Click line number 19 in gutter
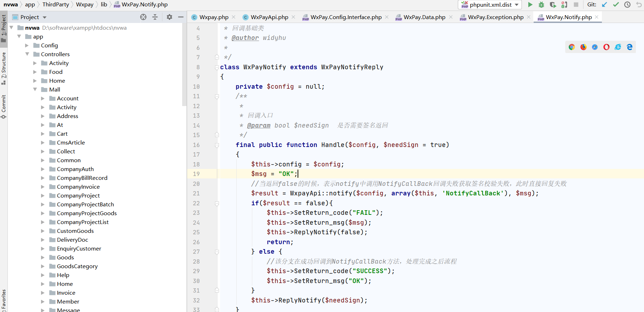This screenshot has width=644, height=312. coord(196,174)
